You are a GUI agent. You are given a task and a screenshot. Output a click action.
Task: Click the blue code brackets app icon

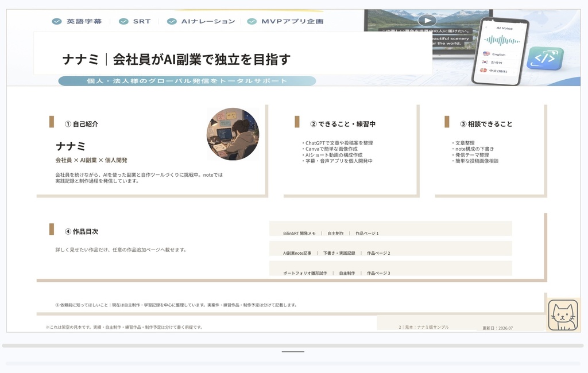[x=545, y=59]
